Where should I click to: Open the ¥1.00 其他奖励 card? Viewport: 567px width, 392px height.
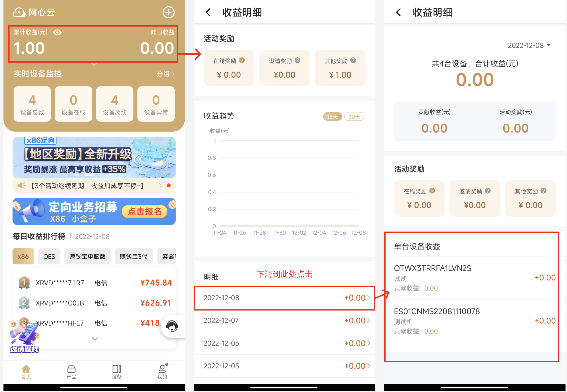pos(340,68)
